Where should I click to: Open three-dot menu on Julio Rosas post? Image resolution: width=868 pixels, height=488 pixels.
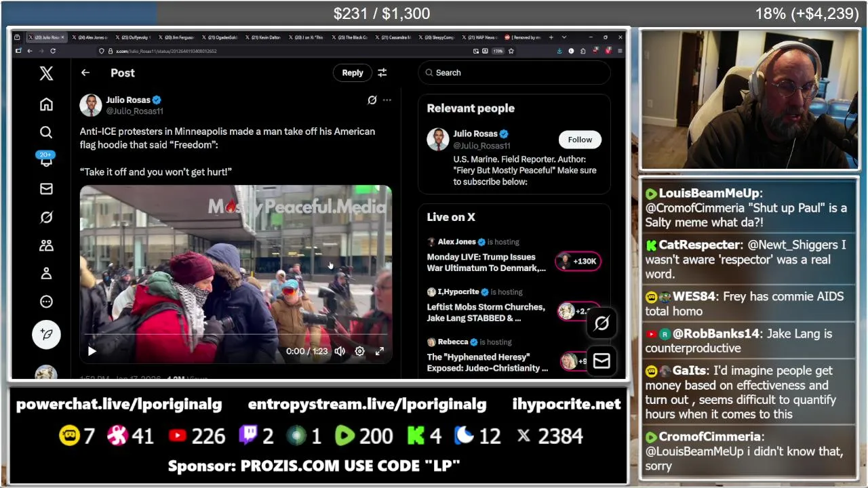coord(387,100)
